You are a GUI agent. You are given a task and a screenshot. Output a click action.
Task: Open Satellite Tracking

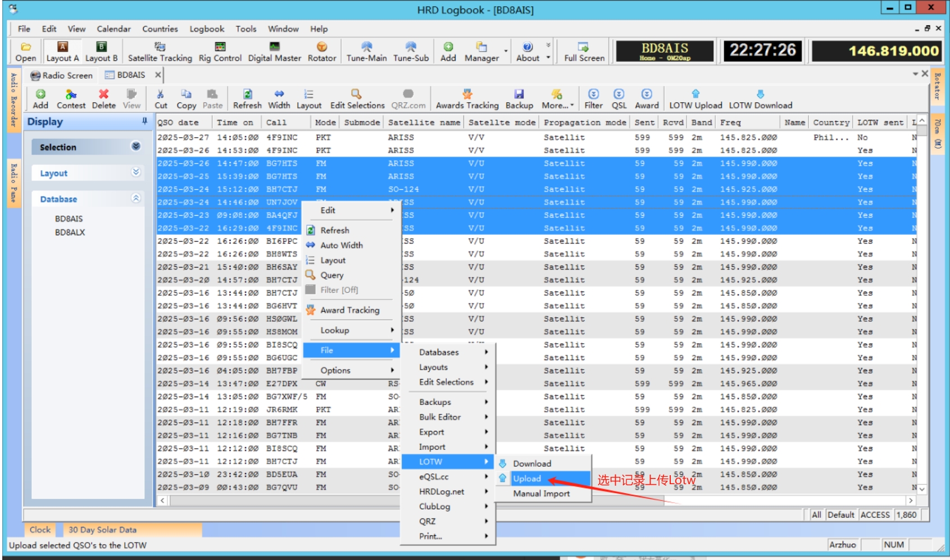160,52
